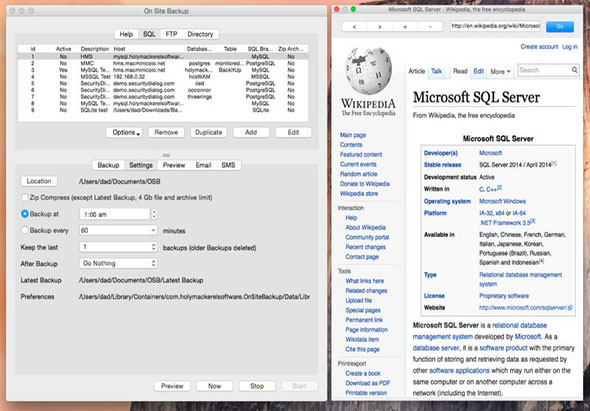Open the Options dropdown button

pos(124,132)
